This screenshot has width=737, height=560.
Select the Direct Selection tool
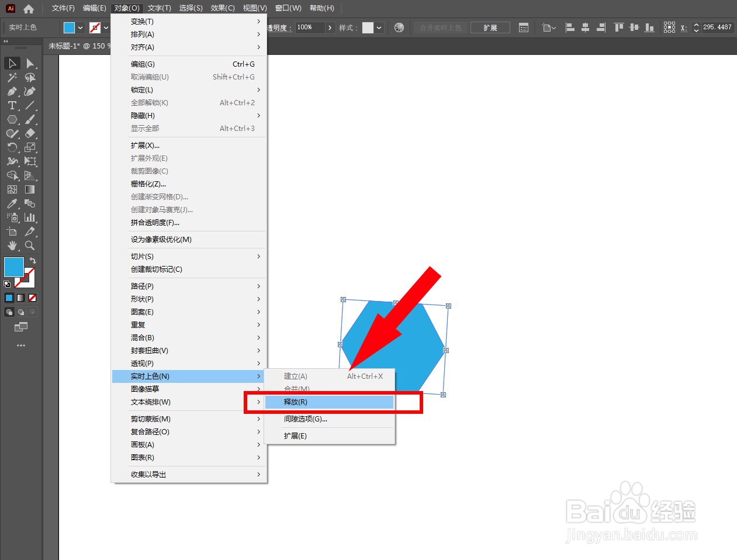click(x=30, y=63)
